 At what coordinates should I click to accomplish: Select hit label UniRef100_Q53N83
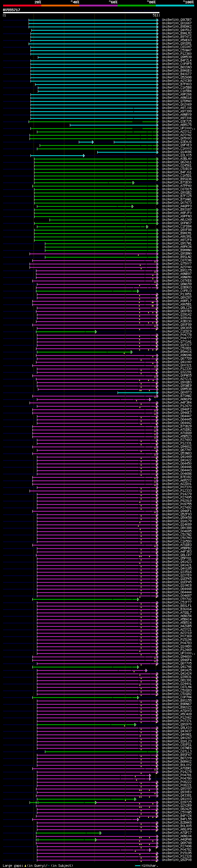[177, 454]
